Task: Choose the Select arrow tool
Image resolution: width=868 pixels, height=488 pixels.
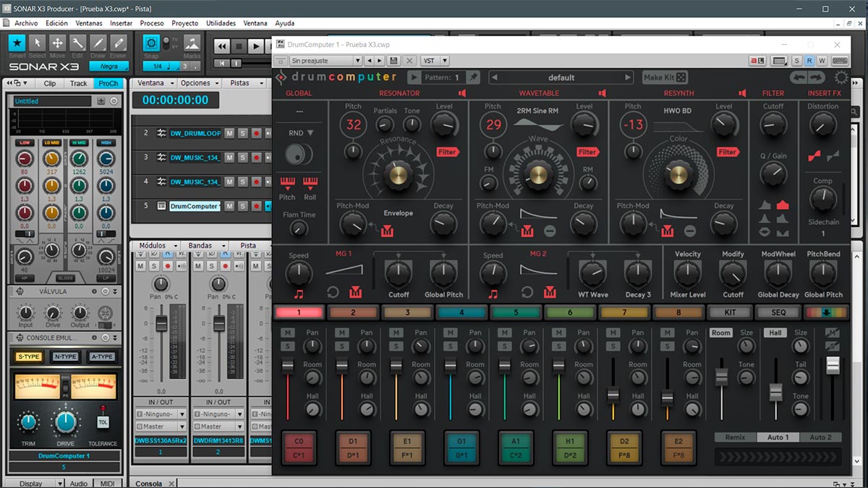Action: click(38, 43)
